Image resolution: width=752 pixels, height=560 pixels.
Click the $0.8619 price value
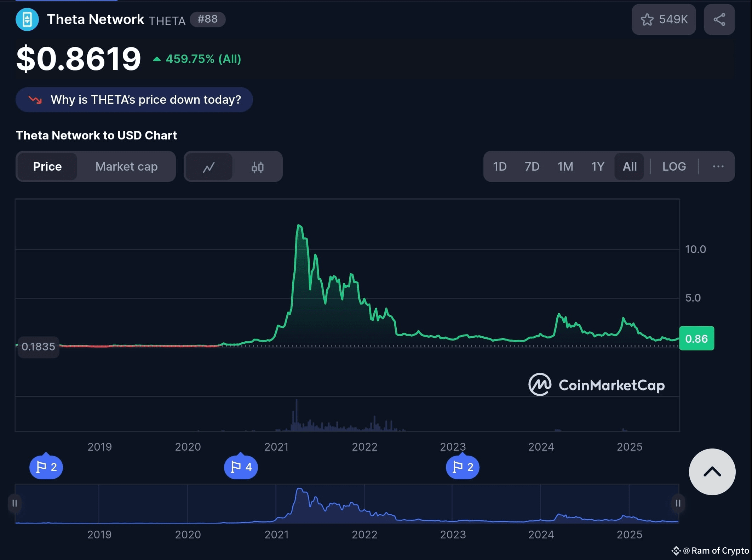click(x=79, y=58)
